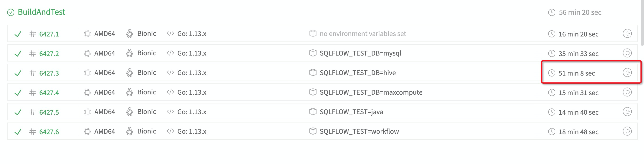Click the BuildAndTest circled check icon
The width and height of the screenshot is (644, 164).
[x=10, y=12]
